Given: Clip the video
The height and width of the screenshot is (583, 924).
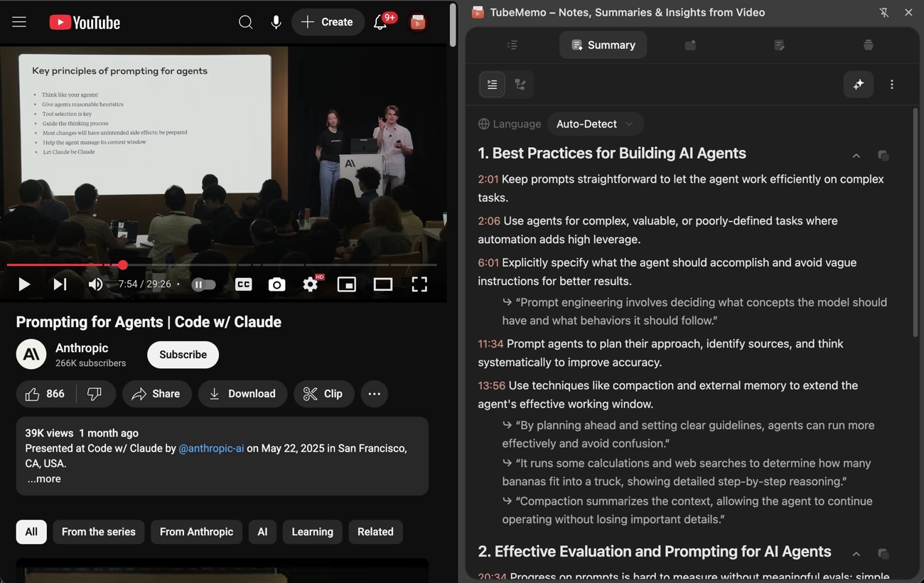Looking at the screenshot, I should coord(323,394).
